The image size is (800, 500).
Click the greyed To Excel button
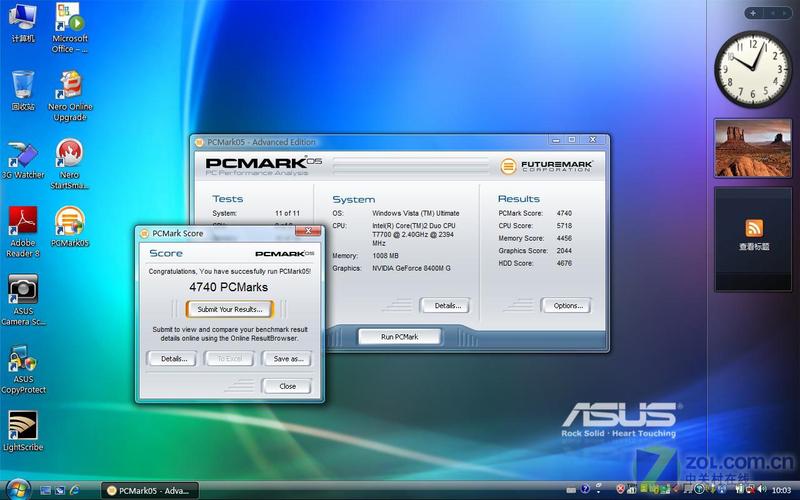230,359
